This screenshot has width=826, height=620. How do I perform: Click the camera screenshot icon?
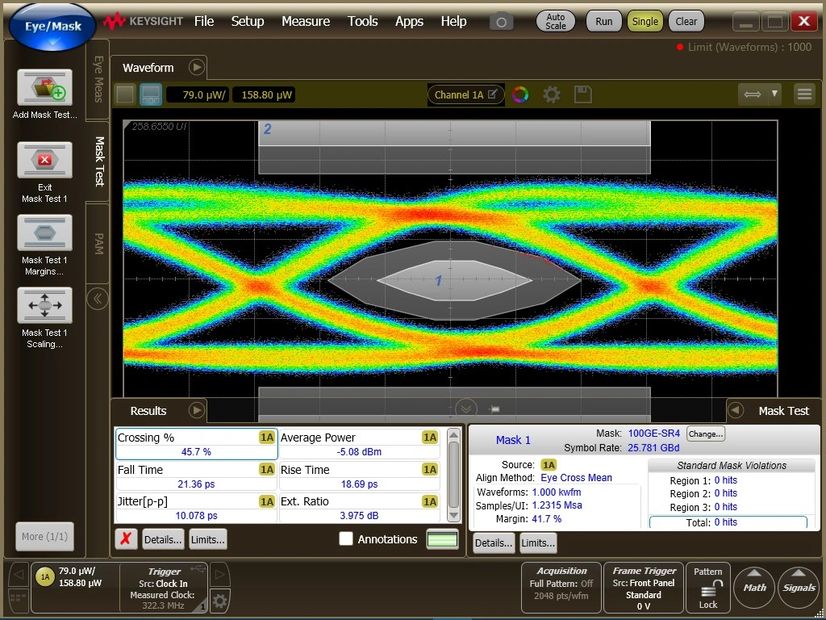pos(502,21)
